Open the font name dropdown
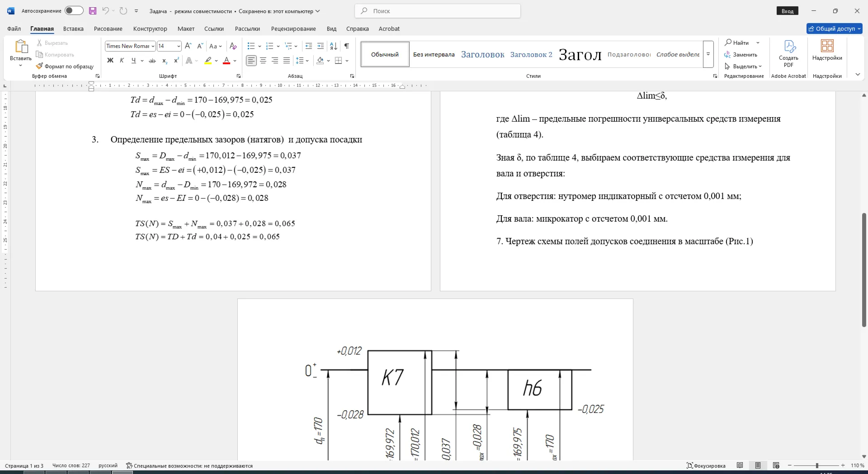 (153, 46)
